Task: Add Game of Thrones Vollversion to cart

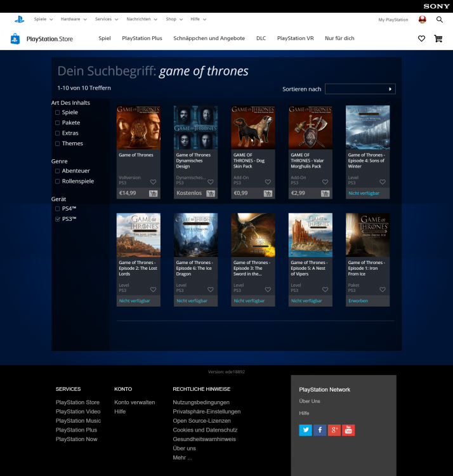Action: point(153,193)
